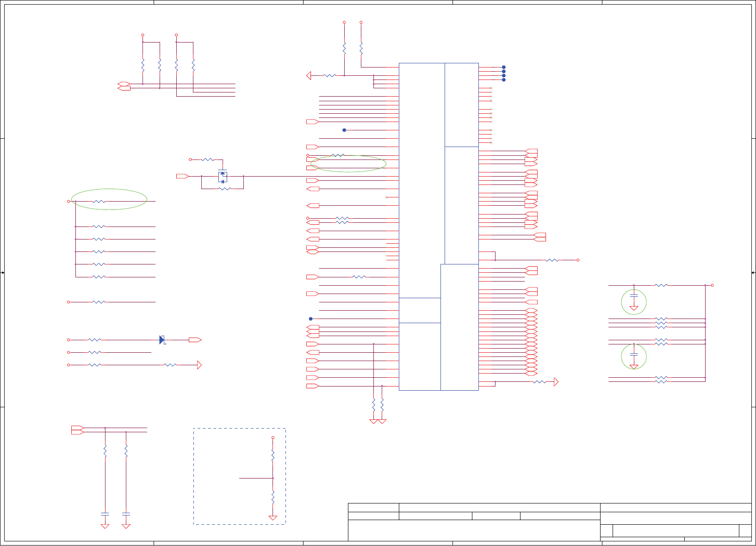Image resolution: width=756 pixels, height=546 pixels.
Task: Select top resistor in far right network
Action: pos(662,285)
